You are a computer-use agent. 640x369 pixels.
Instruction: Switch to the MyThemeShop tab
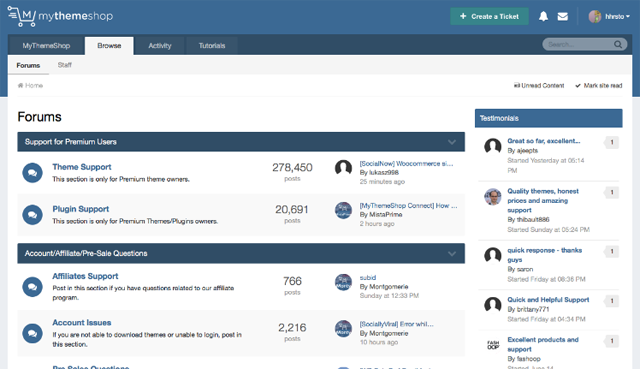click(46, 46)
